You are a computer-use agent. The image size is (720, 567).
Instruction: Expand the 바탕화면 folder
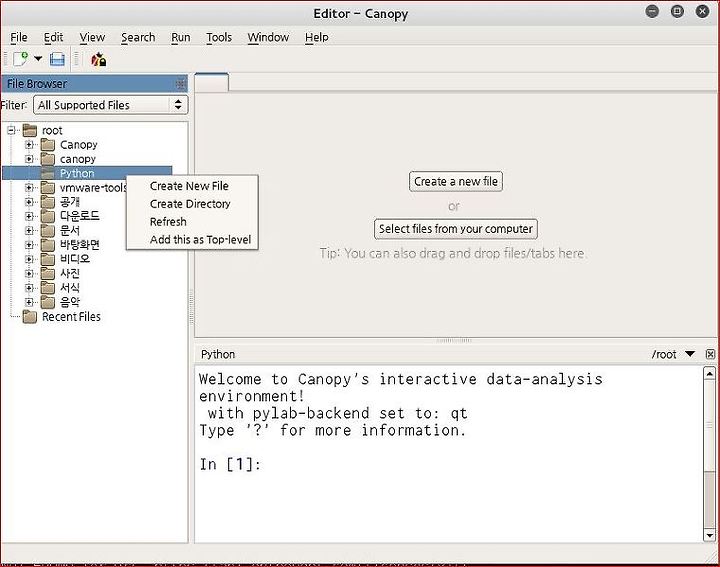[29, 245]
